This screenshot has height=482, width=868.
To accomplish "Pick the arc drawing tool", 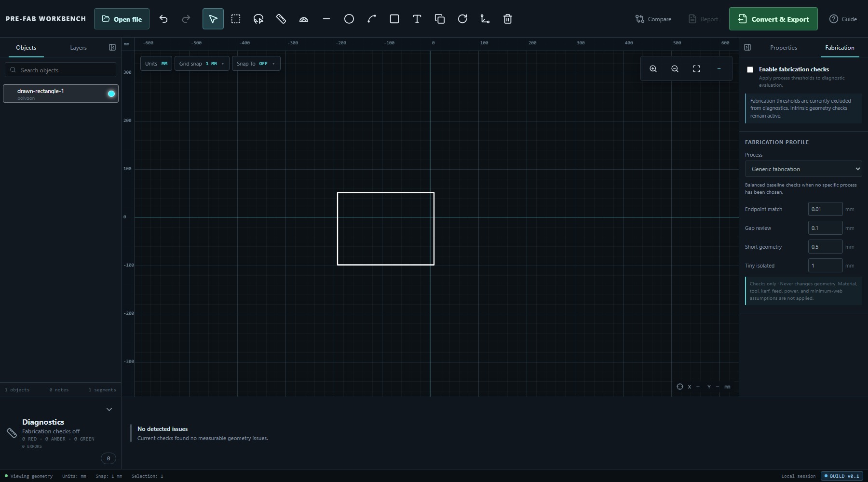I will pyautogui.click(x=372, y=19).
